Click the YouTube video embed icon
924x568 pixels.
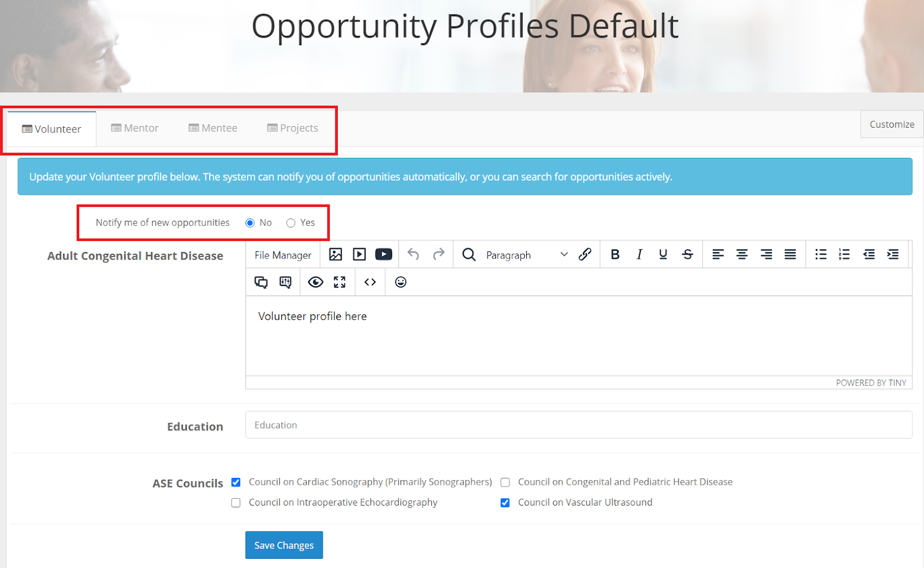coord(383,254)
